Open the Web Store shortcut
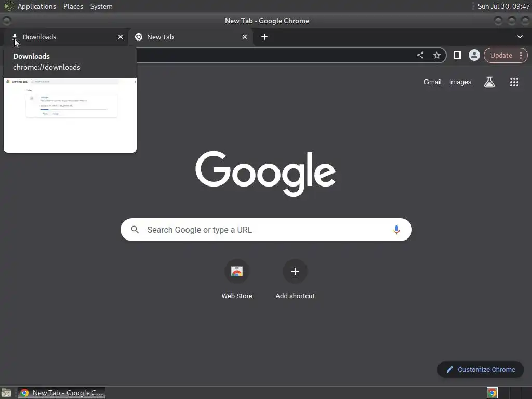The height and width of the screenshot is (399, 532). point(237,279)
